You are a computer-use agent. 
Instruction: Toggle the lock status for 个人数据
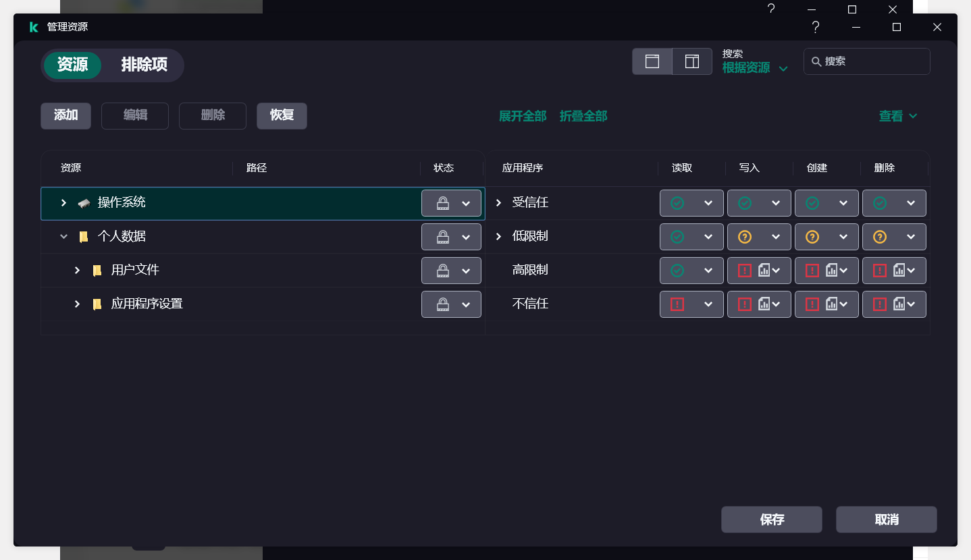444,236
